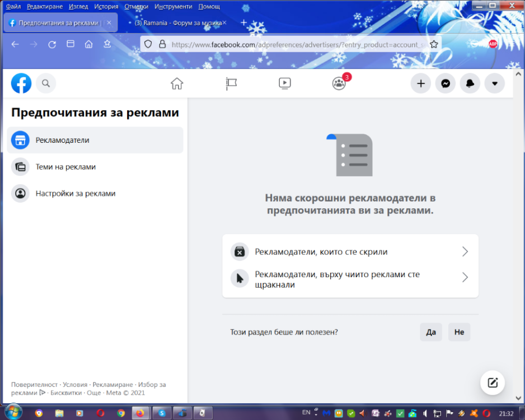Open the Pages flag icon
Screen dimensions: 525x420
[x=231, y=83]
